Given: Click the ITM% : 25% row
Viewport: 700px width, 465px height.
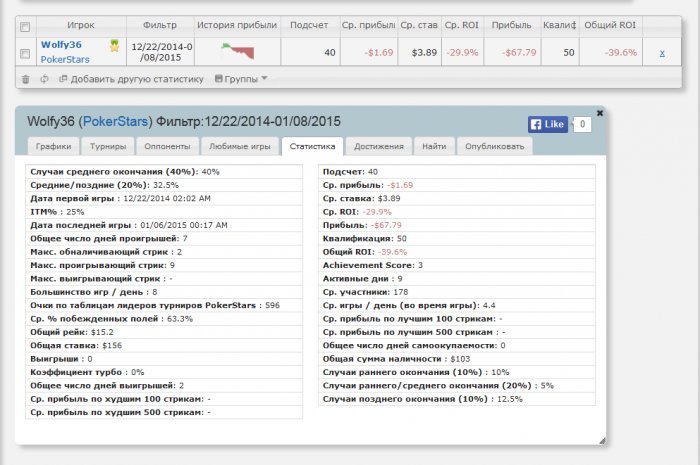Looking at the screenshot, I should pos(164,212).
